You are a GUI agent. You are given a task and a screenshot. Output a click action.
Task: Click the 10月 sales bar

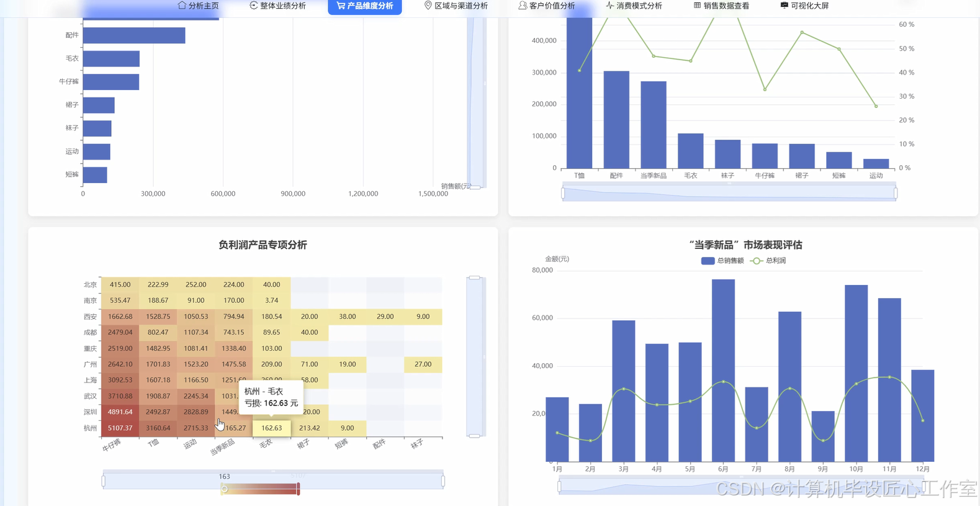coord(856,374)
